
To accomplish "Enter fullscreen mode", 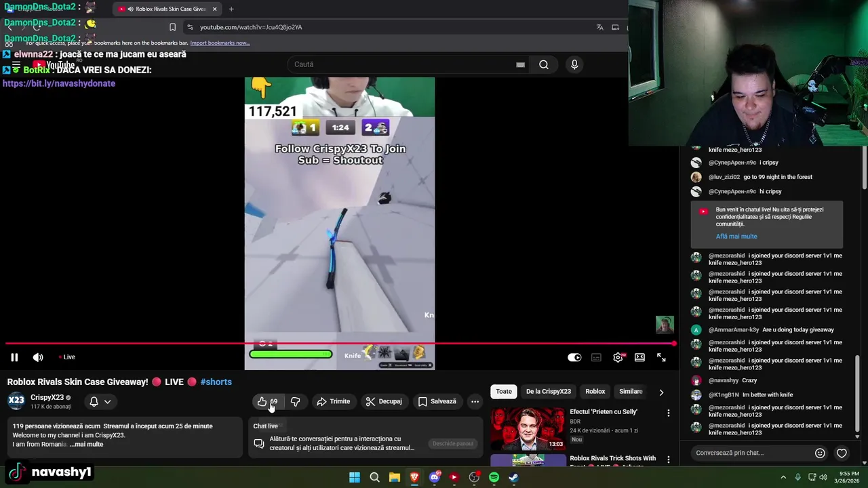I will (x=661, y=357).
